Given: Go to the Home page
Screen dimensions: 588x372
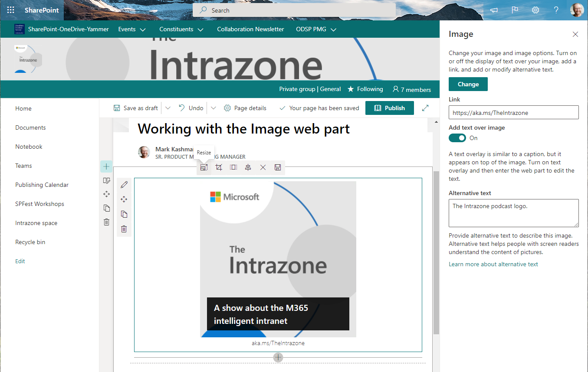Looking at the screenshot, I should [x=23, y=108].
